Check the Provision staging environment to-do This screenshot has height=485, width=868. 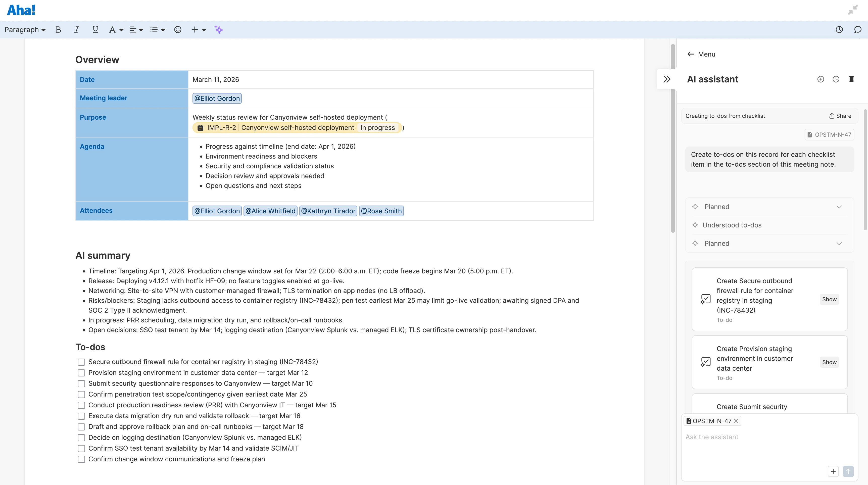81,373
